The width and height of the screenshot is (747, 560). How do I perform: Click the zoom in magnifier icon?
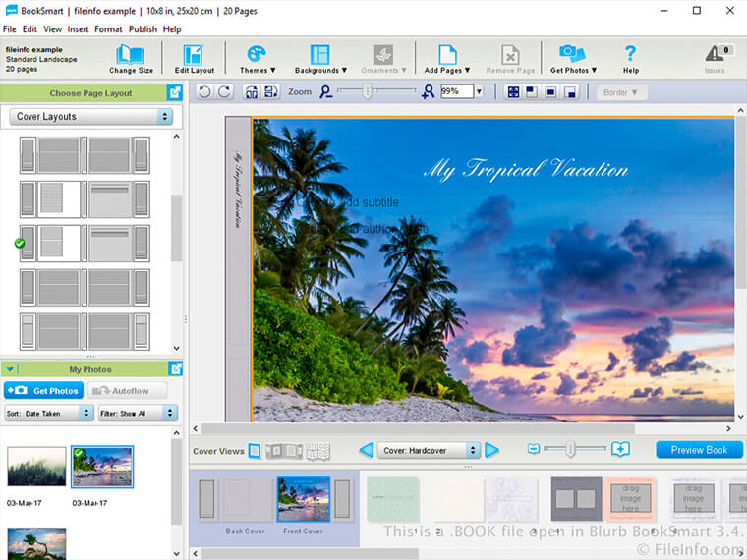click(x=427, y=91)
